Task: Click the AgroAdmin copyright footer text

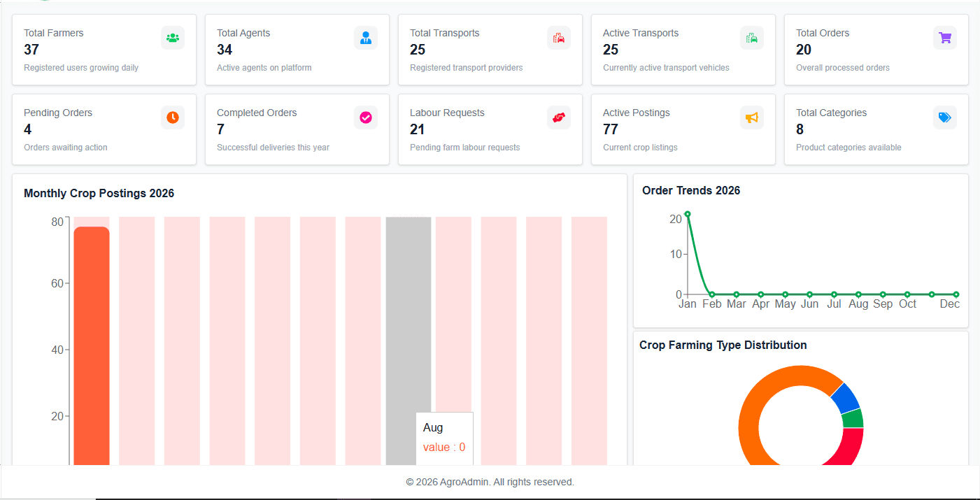Action: [x=490, y=482]
